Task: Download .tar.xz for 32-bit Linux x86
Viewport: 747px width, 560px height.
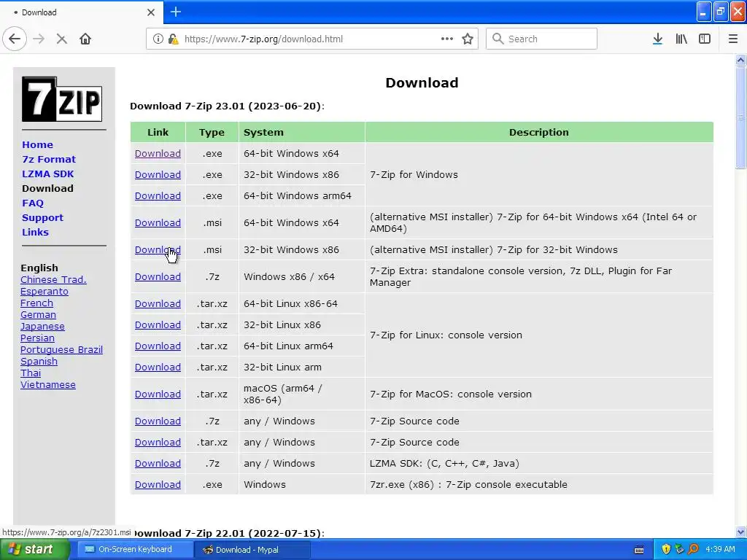Action: pyautogui.click(x=158, y=324)
